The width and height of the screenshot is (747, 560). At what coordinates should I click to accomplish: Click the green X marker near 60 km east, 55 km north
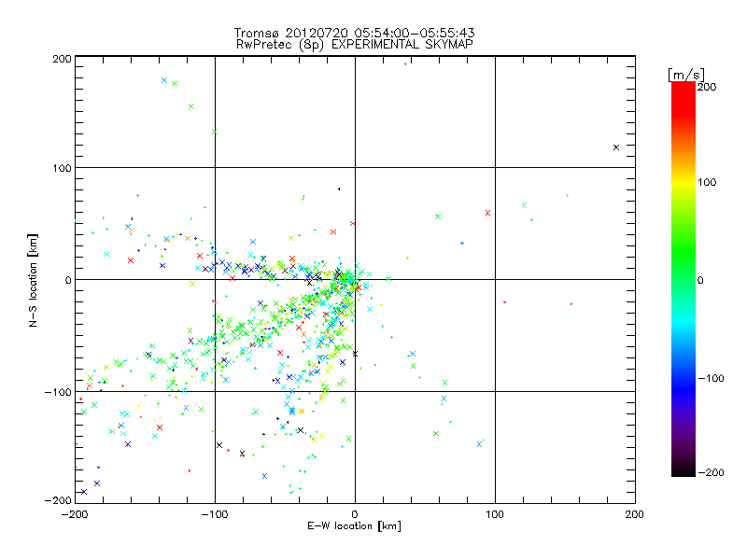438,217
